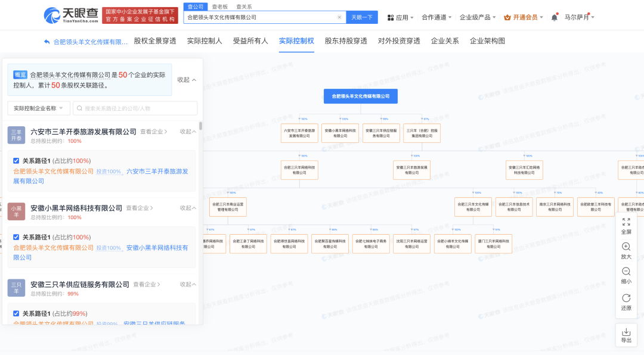Open the 股东持股穿透 tab

point(346,41)
